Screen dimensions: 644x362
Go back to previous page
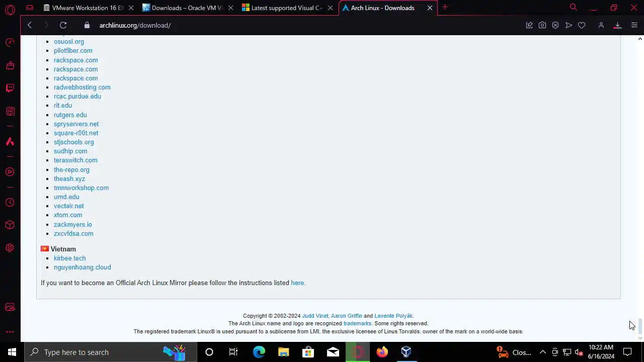30,25
